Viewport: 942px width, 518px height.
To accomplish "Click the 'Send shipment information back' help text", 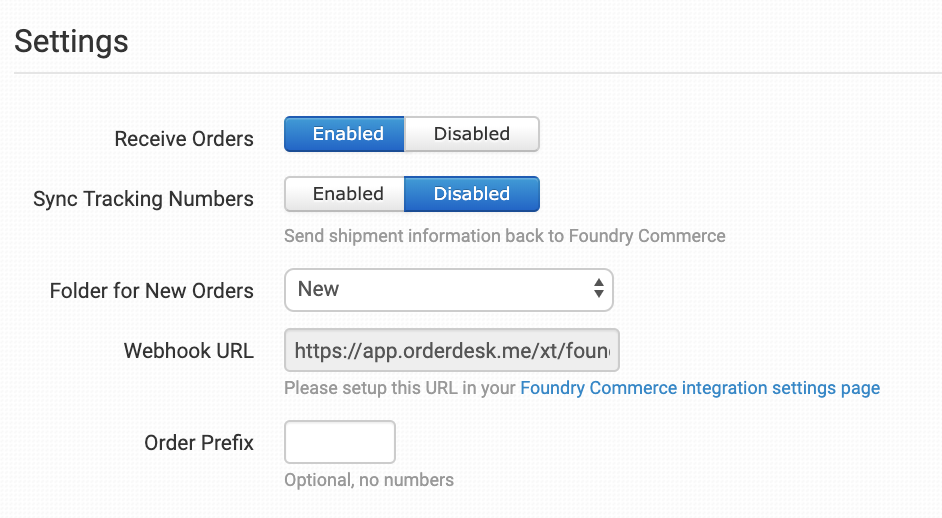I will tap(504, 236).
